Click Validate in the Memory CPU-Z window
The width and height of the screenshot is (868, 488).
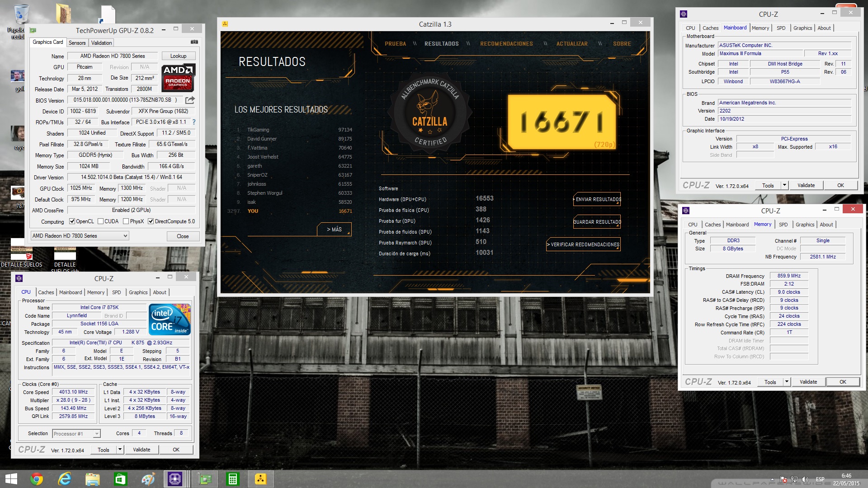(x=808, y=382)
